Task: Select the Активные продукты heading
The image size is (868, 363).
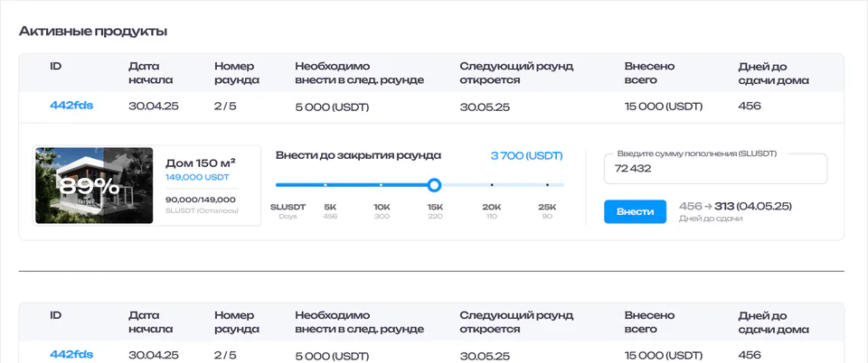Action: coord(93,32)
